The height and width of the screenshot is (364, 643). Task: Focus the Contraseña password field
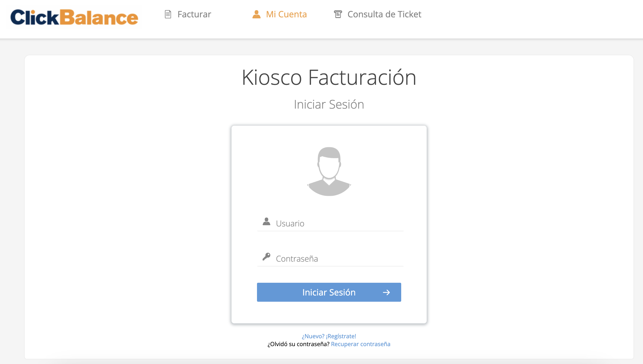[x=339, y=259]
